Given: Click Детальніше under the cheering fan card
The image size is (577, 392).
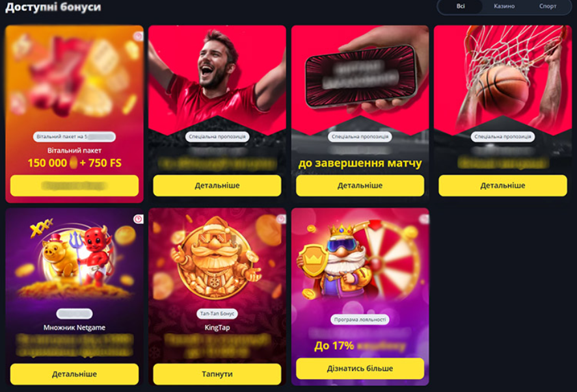Looking at the screenshot, I should [217, 186].
